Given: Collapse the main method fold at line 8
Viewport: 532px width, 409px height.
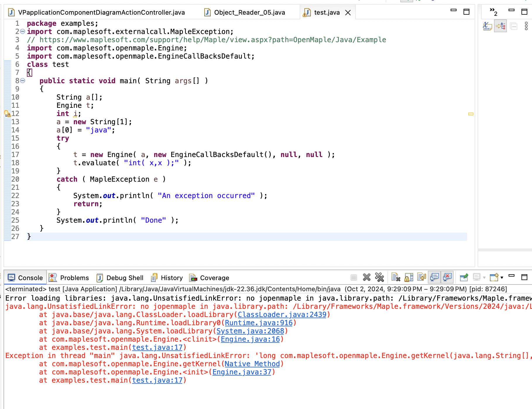Looking at the screenshot, I should [x=23, y=81].
